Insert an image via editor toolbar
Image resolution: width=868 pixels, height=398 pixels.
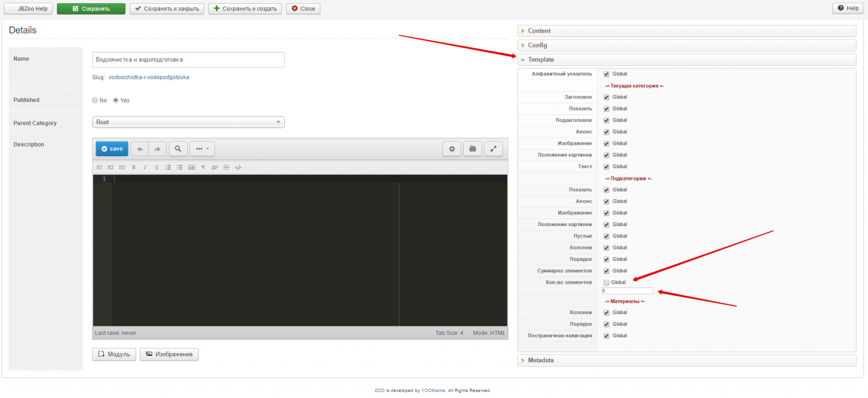coord(192,168)
